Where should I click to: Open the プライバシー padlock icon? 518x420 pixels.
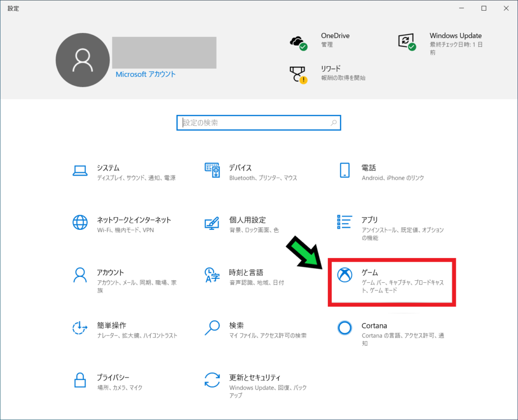(x=80, y=380)
